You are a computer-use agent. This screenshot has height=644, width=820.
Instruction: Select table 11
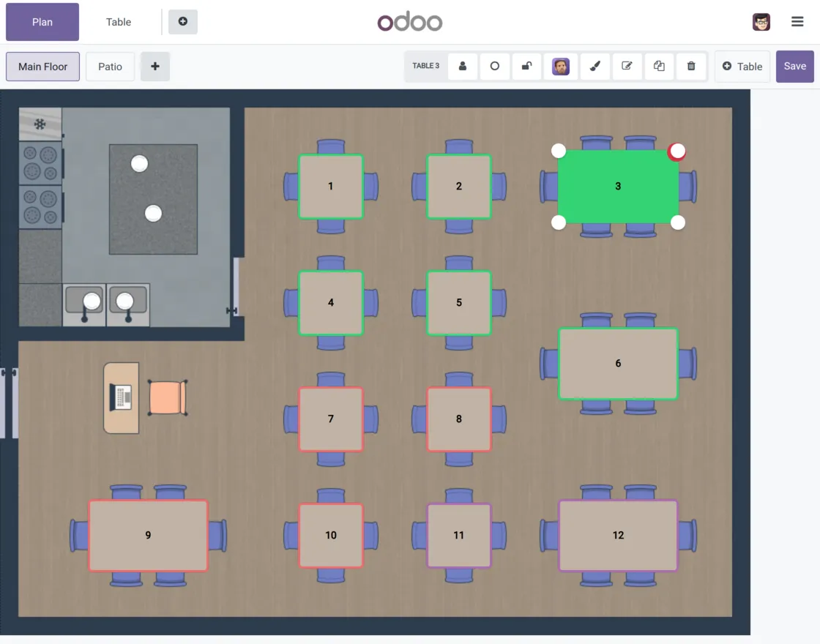tap(458, 535)
